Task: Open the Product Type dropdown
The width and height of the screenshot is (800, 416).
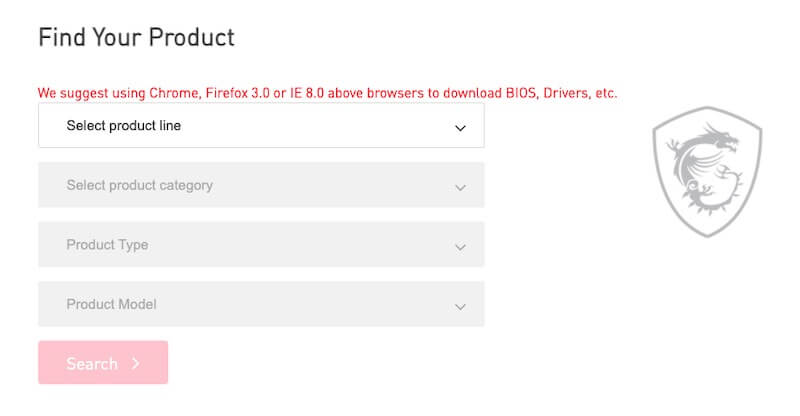Action: tap(261, 245)
